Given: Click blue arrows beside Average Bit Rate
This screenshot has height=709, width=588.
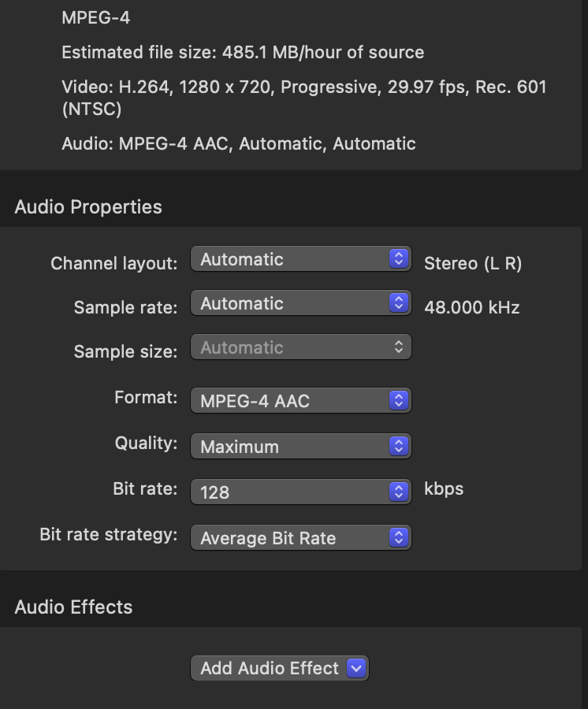Looking at the screenshot, I should pos(399,538).
